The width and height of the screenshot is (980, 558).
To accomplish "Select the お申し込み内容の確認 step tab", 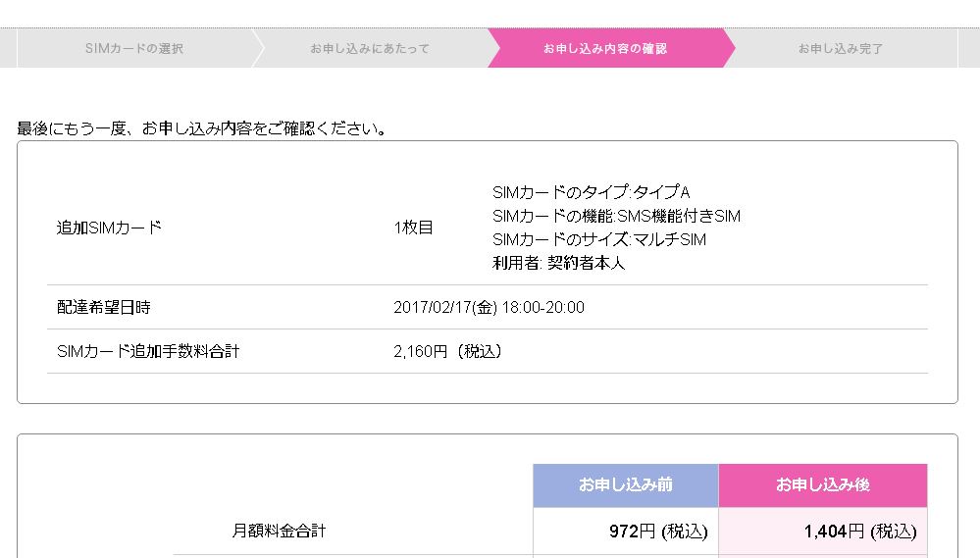I will pos(605,48).
